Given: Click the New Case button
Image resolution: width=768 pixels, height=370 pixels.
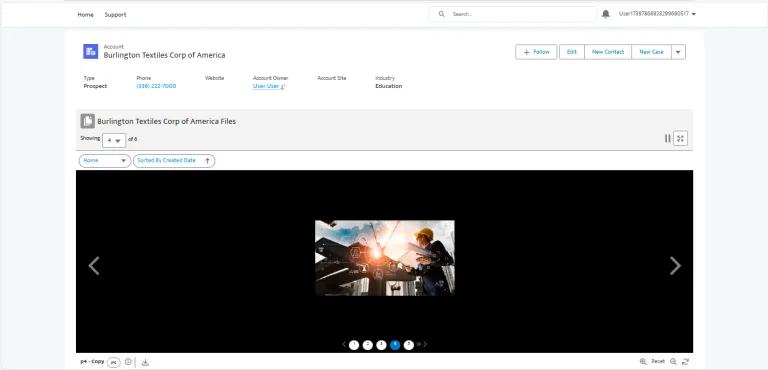Looking at the screenshot, I should pyautogui.click(x=651, y=52).
